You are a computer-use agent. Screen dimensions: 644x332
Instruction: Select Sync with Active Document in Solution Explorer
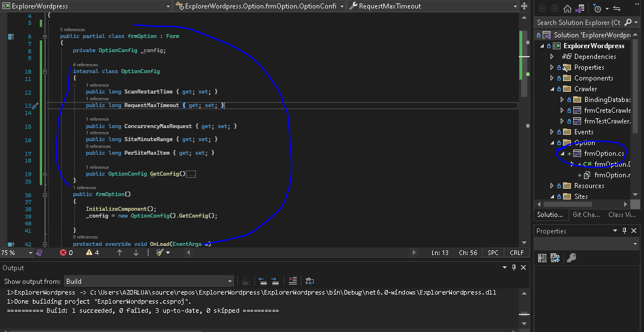pyautogui.click(x=579, y=8)
